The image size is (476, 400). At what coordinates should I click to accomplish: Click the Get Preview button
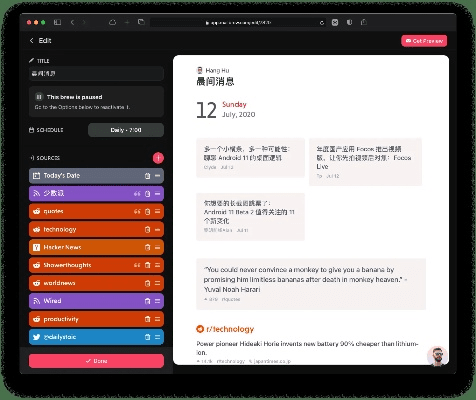tap(424, 41)
